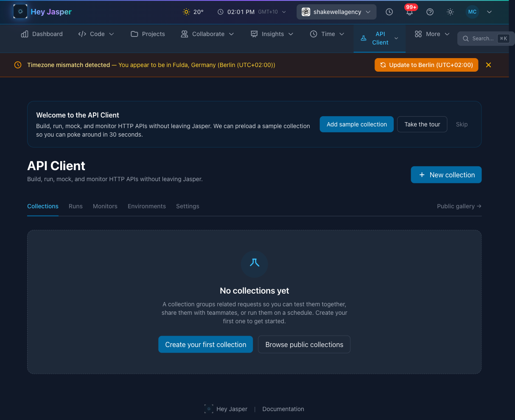Click the 20° temperature reading
The image size is (515, 420).
pos(199,12)
